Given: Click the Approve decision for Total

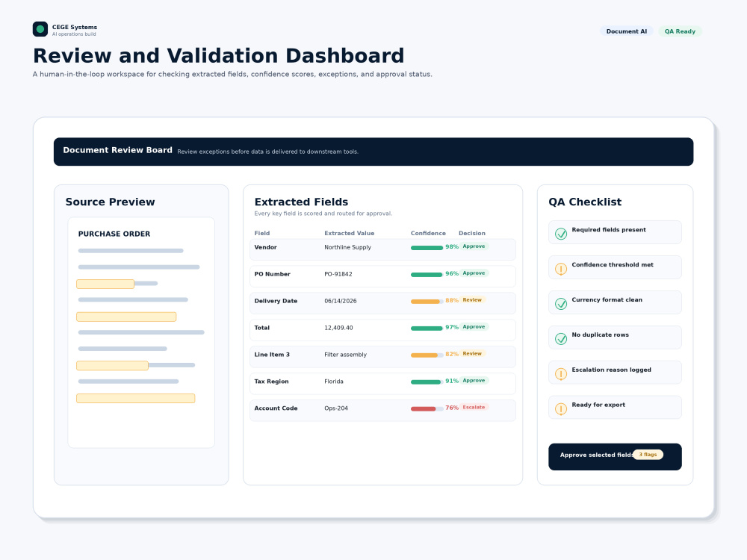Looking at the screenshot, I should tap(474, 327).
